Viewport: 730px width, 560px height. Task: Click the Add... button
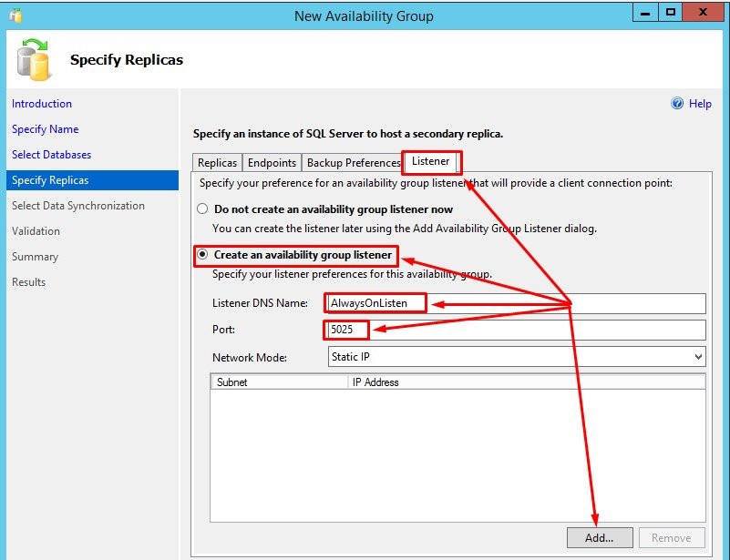click(x=599, y=537)
